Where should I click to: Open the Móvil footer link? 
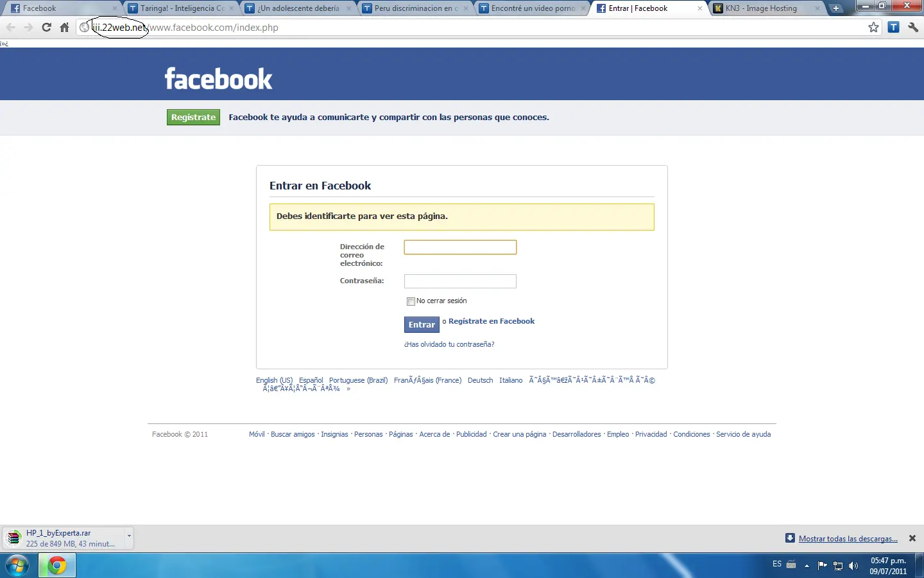(x=257, y=434)
